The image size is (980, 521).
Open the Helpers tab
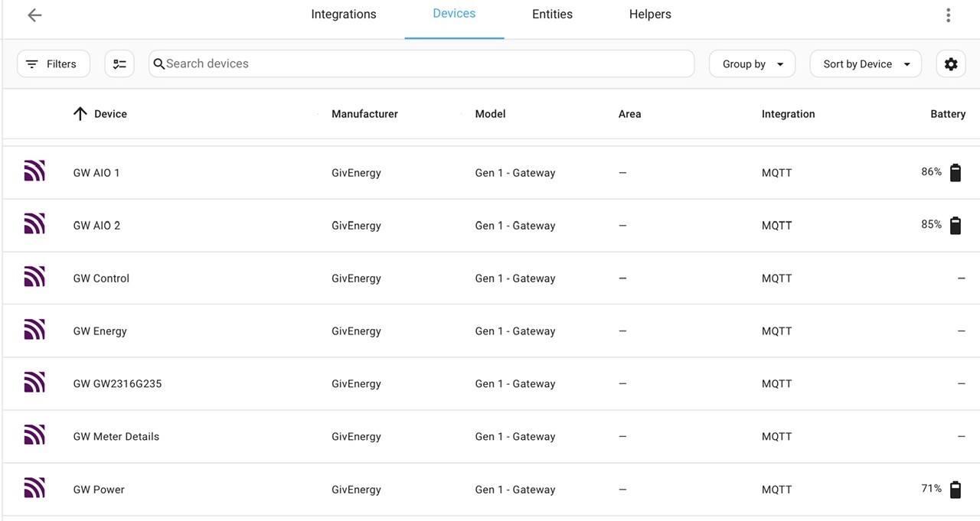pyautogui.click(x=650, y=15)
